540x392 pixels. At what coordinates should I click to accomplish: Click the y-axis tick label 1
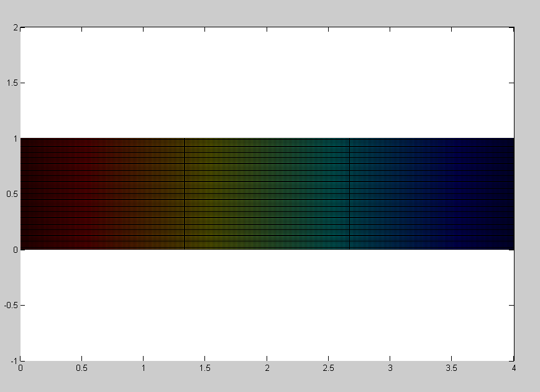[14, 139]
